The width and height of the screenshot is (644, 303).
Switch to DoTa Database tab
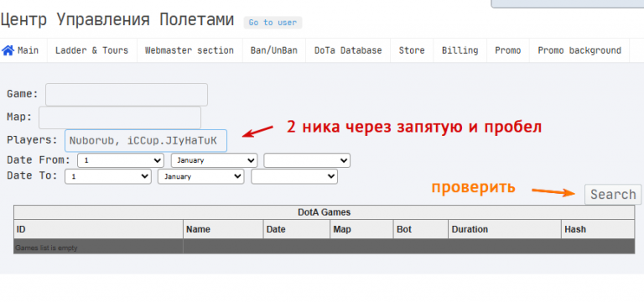pyautogui.click(x=348, y=50)
